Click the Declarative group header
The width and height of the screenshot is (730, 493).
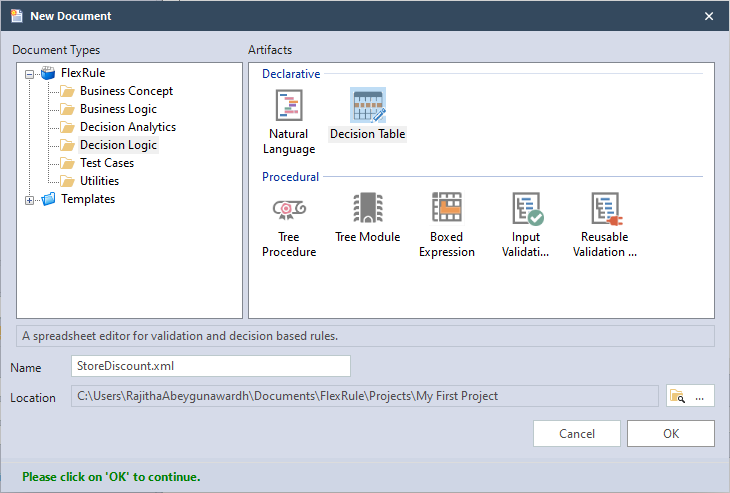click(x=291, y=74)
